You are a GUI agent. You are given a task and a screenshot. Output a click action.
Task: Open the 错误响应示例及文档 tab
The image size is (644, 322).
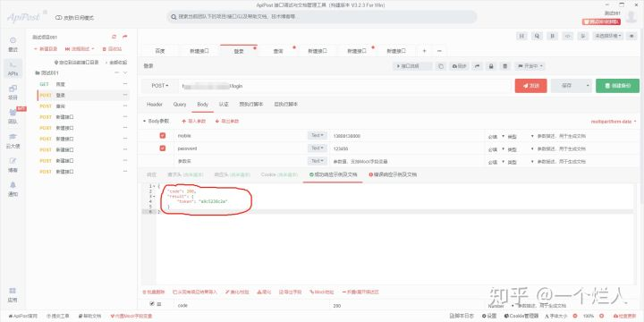(393, 174)
